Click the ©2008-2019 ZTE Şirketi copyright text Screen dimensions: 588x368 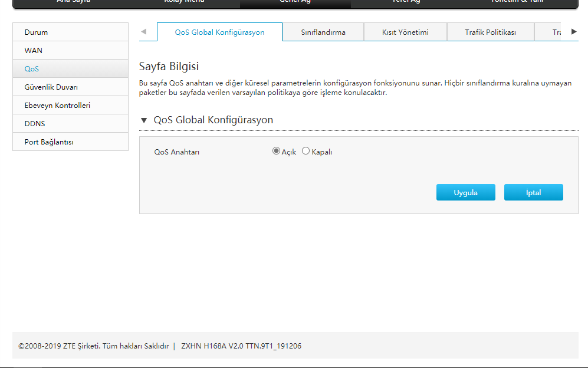coord(93,346)
